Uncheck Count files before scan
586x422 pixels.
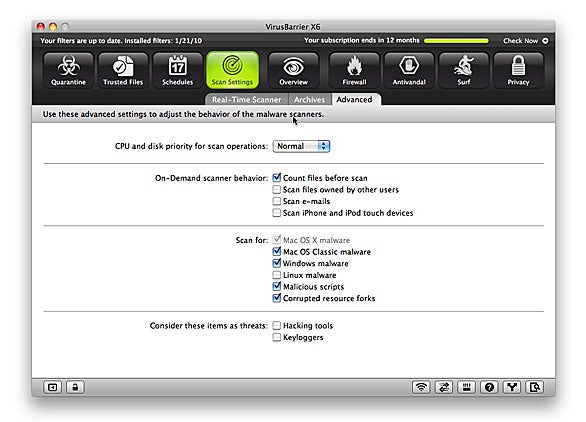pos(277,178)
